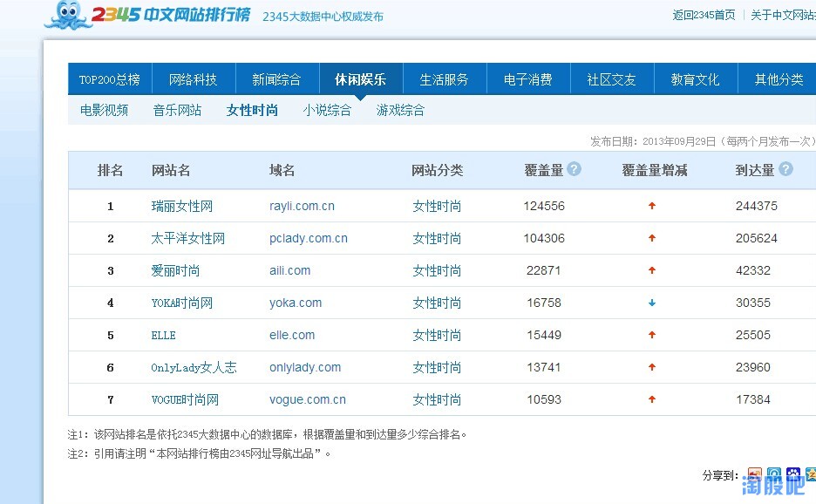Open the 瑞丽女性网 site link
The height and width of the screenshot is (504, 816).
(181, 206)
